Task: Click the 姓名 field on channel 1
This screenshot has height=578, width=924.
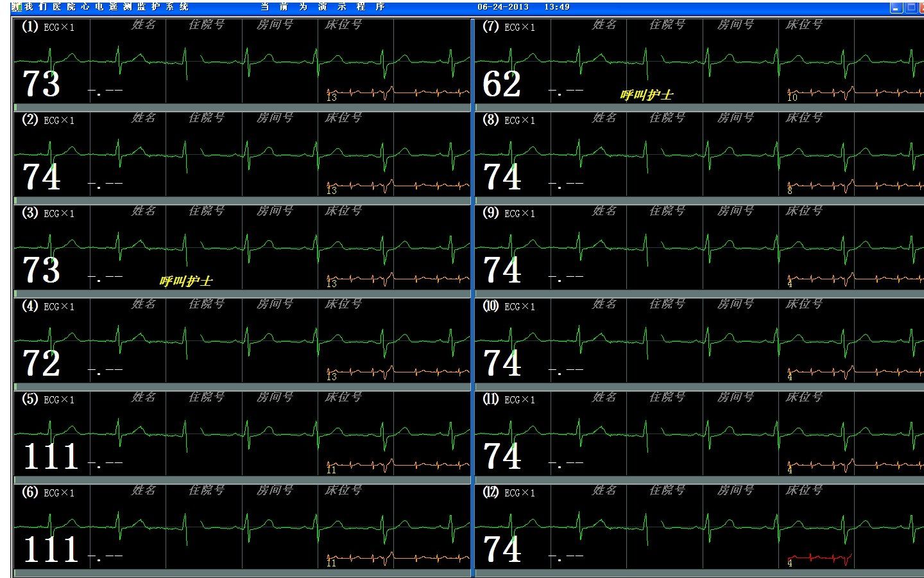Action: [x=144, y=24]
